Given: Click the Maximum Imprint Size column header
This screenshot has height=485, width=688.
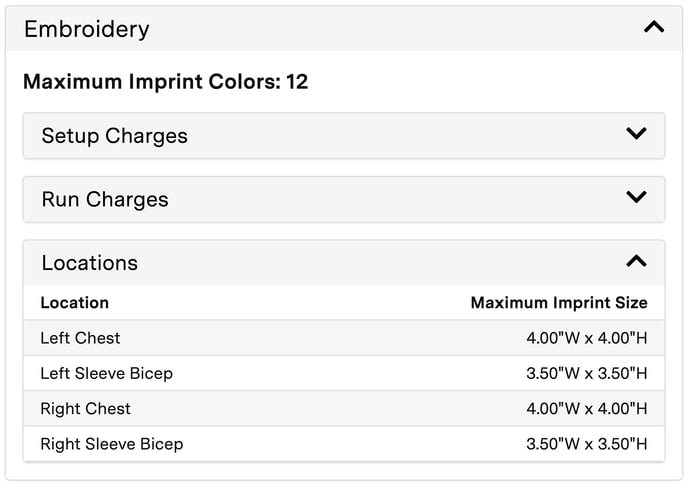Looking at the screenshot, I should [559, 302].
